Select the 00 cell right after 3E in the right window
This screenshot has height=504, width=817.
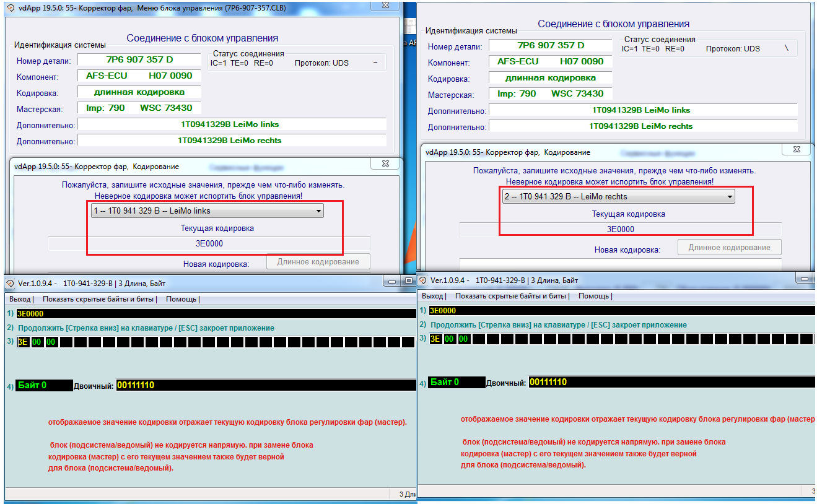(450, 339)
